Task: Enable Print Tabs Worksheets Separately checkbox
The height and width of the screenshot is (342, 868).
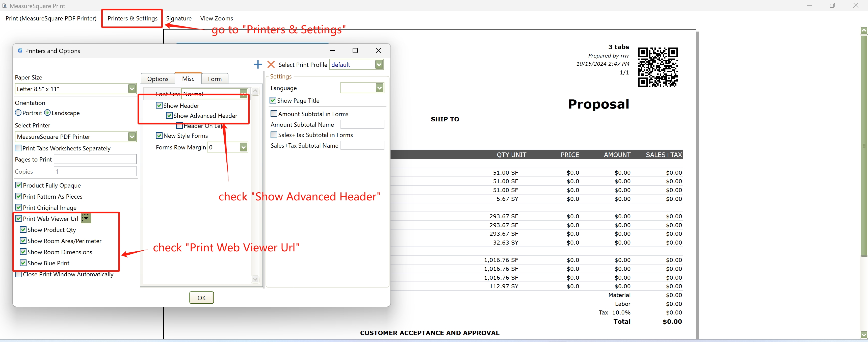Action: pyautogui.click(x=18, y=148)
